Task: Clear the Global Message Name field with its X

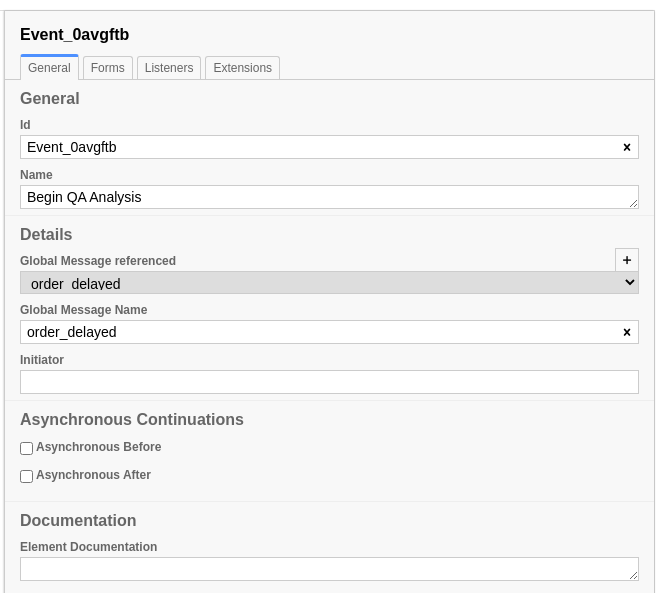Action: [x=627, y=332]
